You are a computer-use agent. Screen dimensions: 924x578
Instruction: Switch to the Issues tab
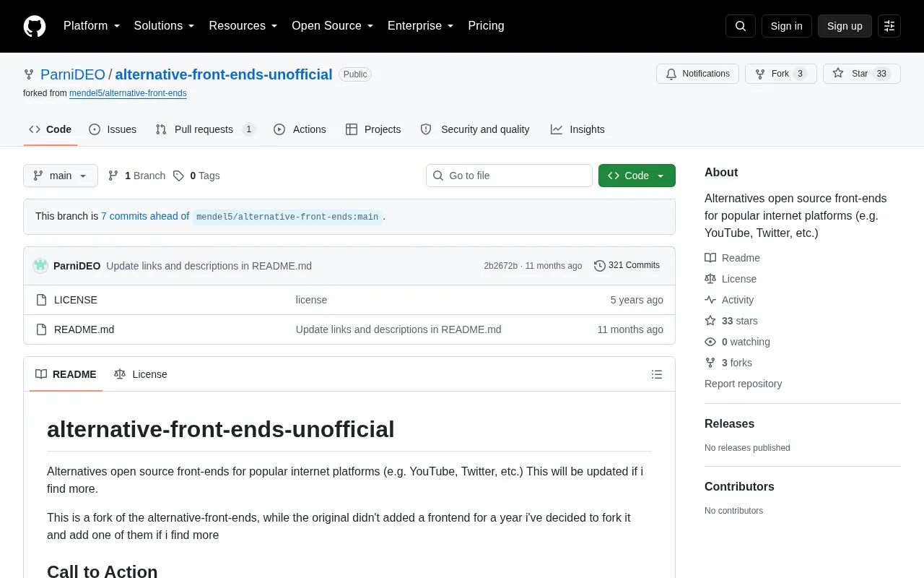pyautogui.click(x=113, y=129)
